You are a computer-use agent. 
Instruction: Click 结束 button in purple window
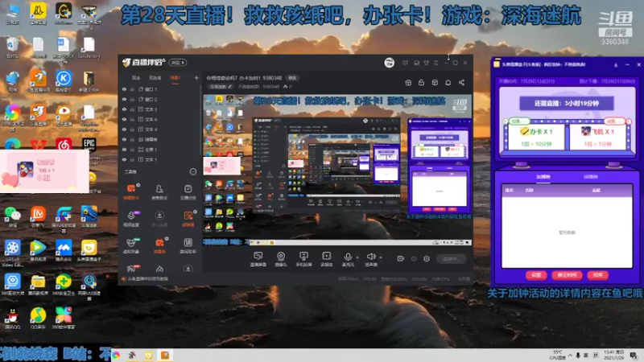pyautogui.click(x=597, y=275)
